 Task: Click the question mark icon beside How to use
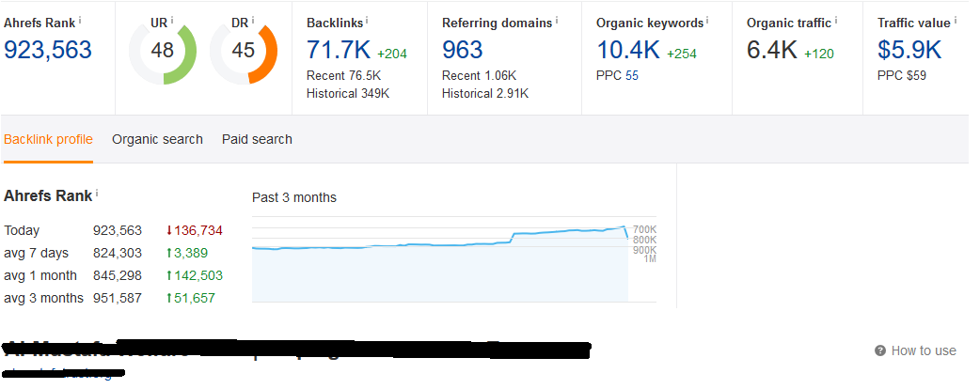[880, 351]
